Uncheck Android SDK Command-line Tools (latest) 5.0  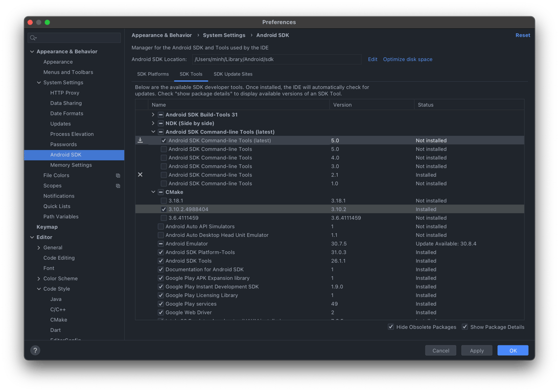point(164,141)
